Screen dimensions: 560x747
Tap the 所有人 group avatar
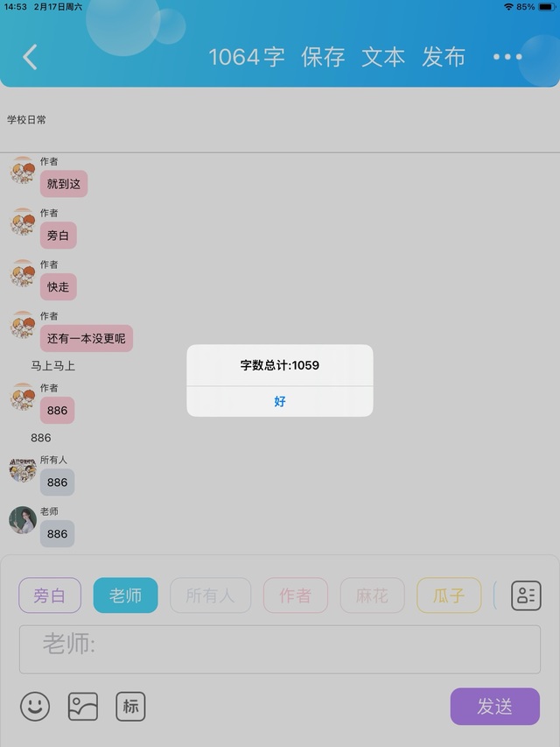23,469
